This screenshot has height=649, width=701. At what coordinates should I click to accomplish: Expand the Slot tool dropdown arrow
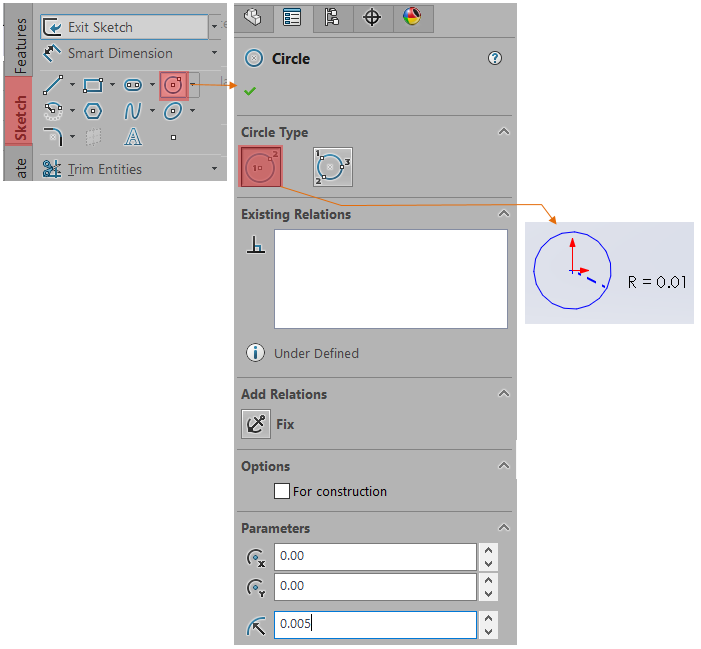coord(152,84)
